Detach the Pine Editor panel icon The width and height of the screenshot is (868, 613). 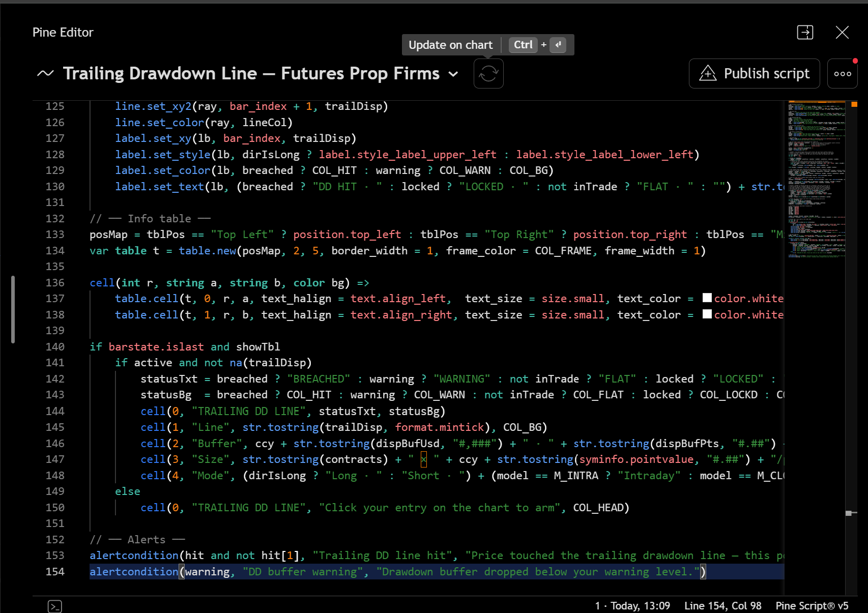[805, 33]
